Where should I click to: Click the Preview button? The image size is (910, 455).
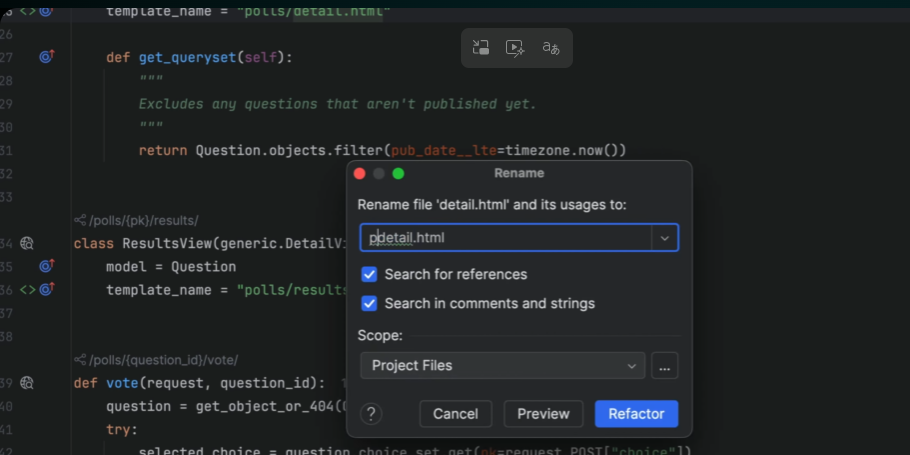(543, 414)
